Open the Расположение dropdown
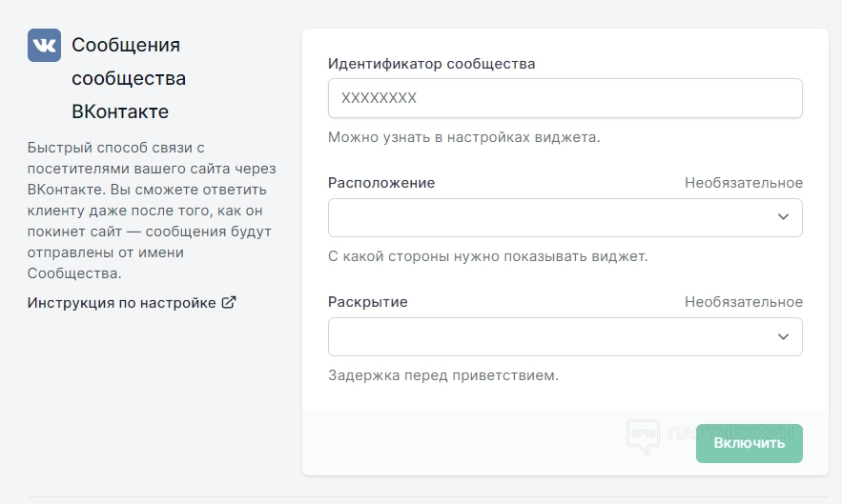Screen dimensions: 842x504 (565, 217)
